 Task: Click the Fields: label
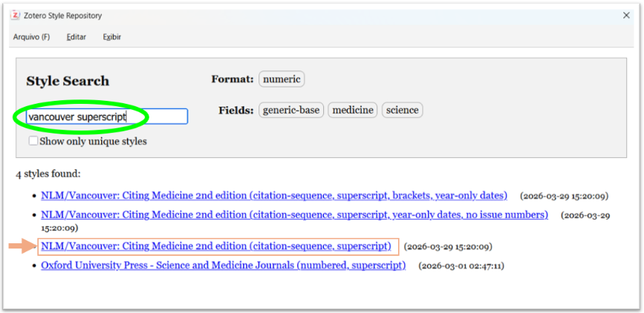(236, 111)
